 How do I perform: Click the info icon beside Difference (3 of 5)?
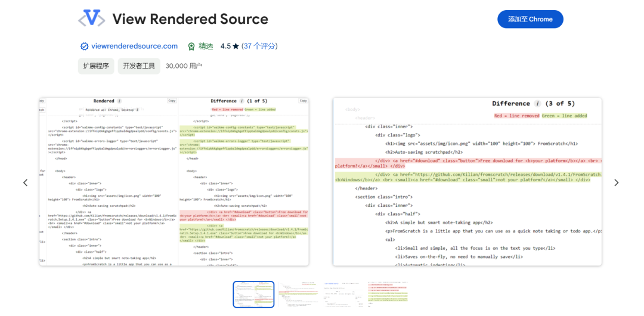537,104
